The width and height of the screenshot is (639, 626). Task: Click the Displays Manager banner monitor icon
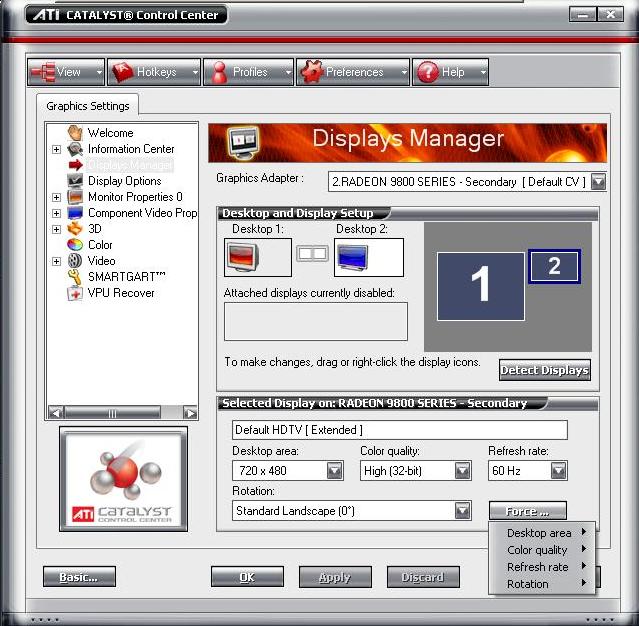tap(243, 143)
